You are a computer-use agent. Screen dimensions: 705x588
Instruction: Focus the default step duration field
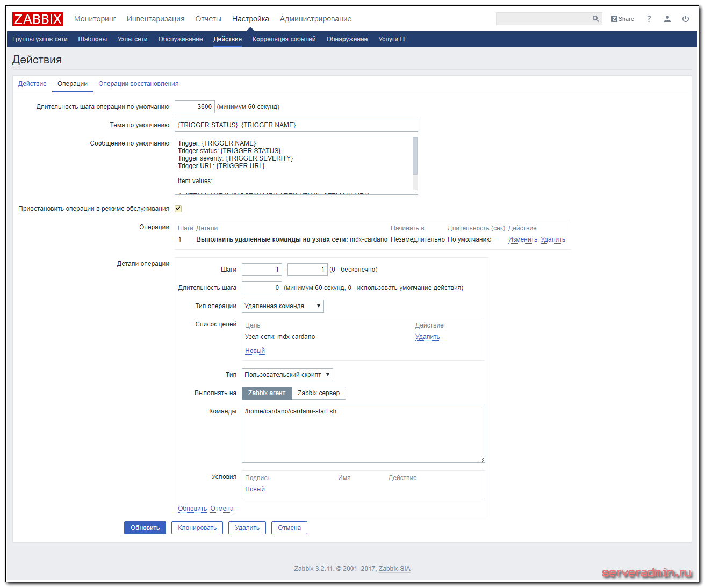click(195, 107)
